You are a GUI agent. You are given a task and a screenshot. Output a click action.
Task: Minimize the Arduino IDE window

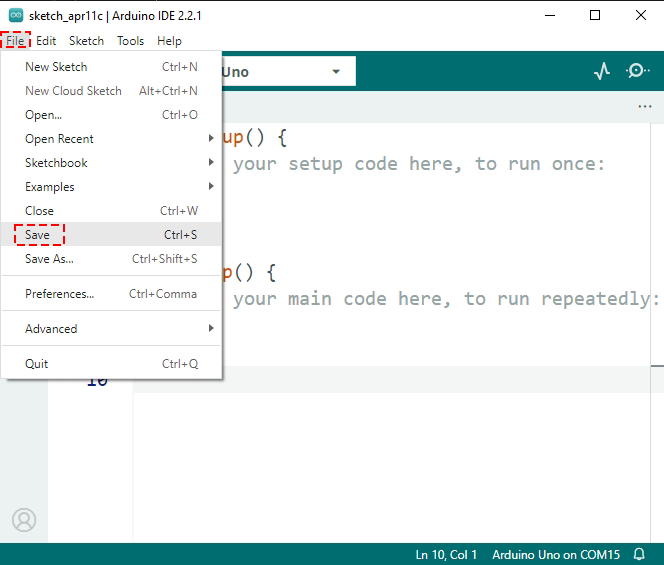[550, 15]
